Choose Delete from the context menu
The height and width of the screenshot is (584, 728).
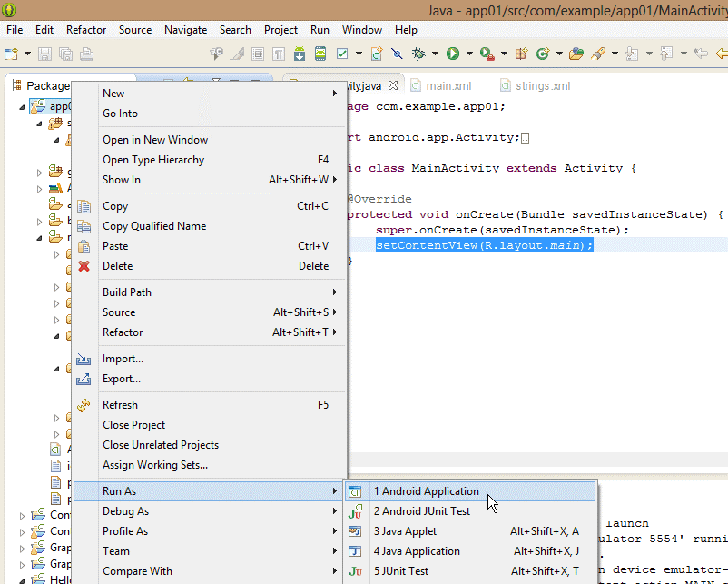(117, 266)
